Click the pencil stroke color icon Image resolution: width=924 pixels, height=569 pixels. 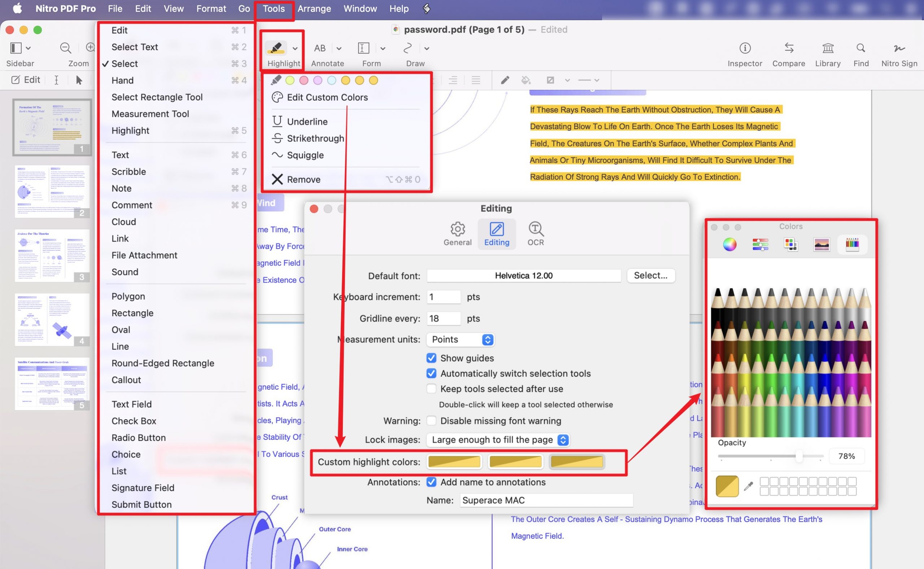tap(505, 80)
